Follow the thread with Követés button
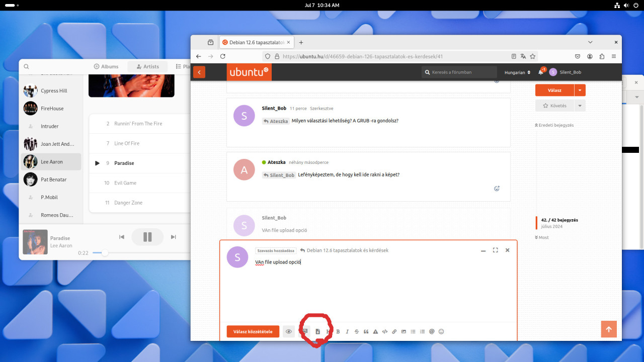Image resolution: width=644 pixels, height=362 pixels. 554,106
